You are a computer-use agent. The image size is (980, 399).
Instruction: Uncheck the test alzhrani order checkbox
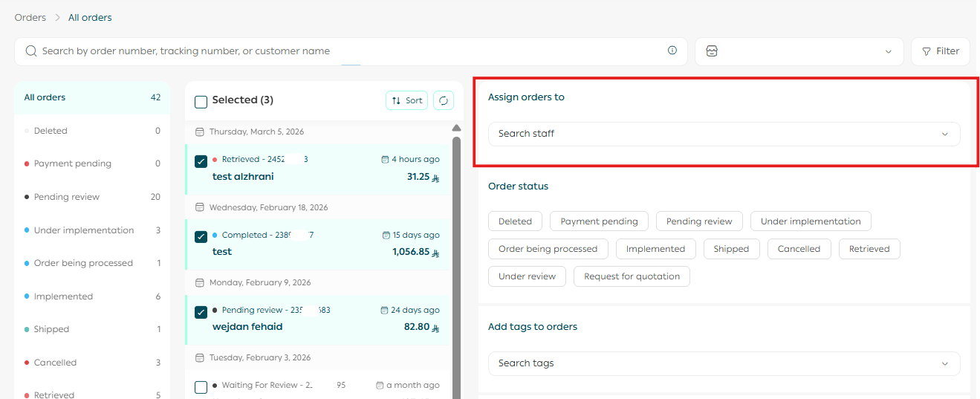[201, 161]
